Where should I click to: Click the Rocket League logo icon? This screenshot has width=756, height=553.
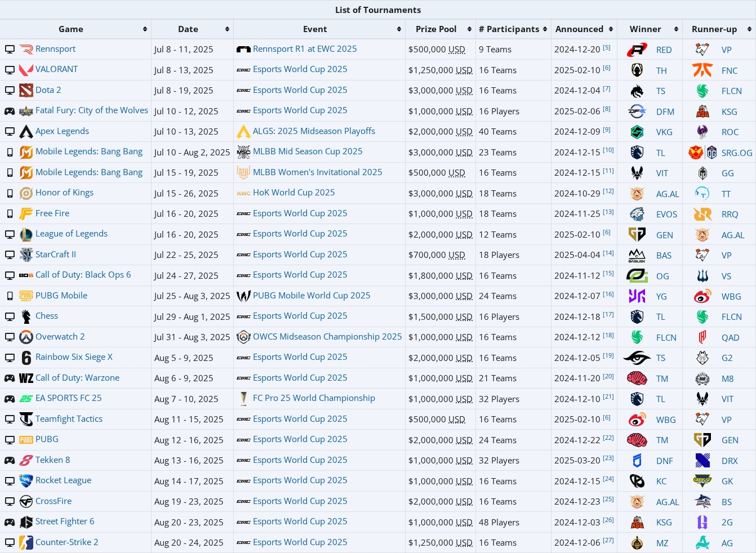click(x=26, y=481)
